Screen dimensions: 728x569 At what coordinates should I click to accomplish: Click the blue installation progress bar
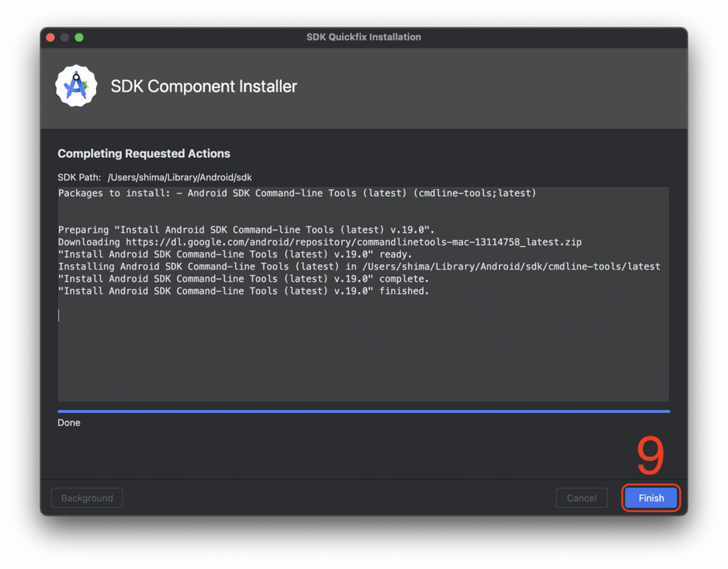[363, 411]
